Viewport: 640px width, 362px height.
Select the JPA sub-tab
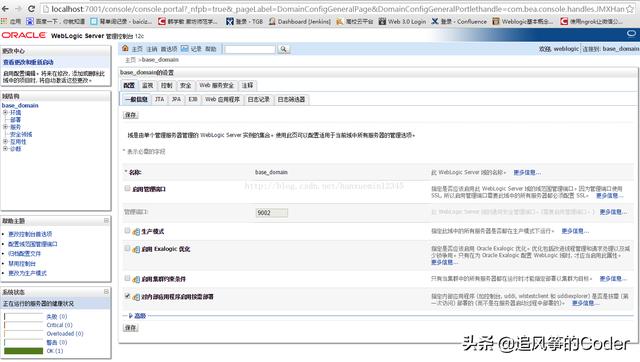coord(176,99)
